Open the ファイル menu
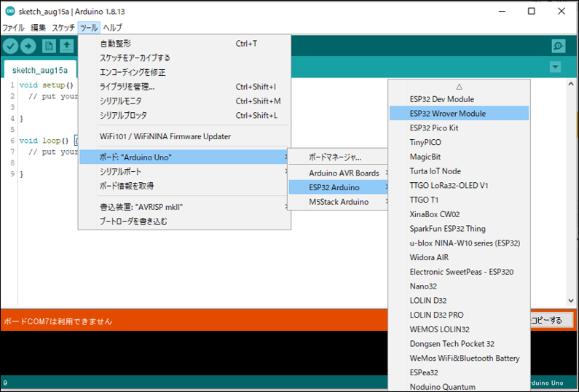The width and height of the screenshot is (579, 392). point(13,28)
